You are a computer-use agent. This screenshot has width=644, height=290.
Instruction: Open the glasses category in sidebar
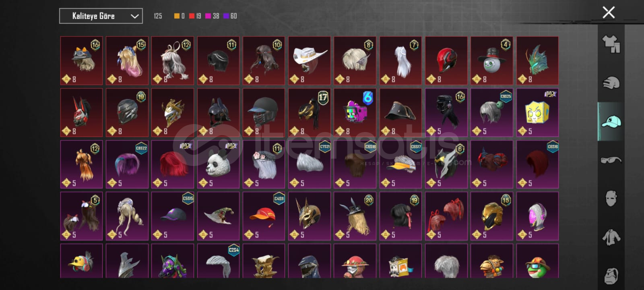pos(611,160)
